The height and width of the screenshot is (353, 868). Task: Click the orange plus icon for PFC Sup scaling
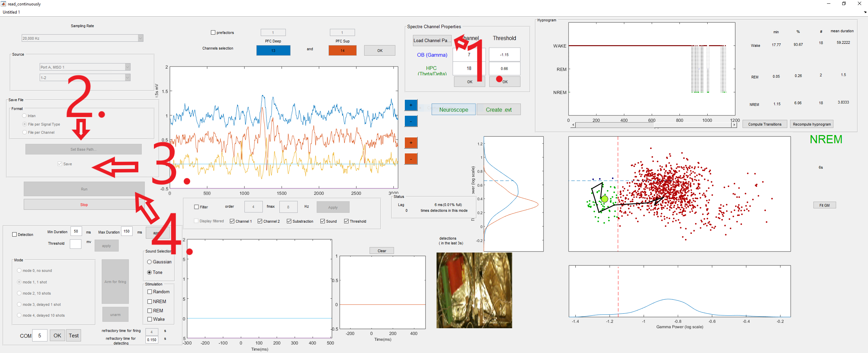click(411, 143)
